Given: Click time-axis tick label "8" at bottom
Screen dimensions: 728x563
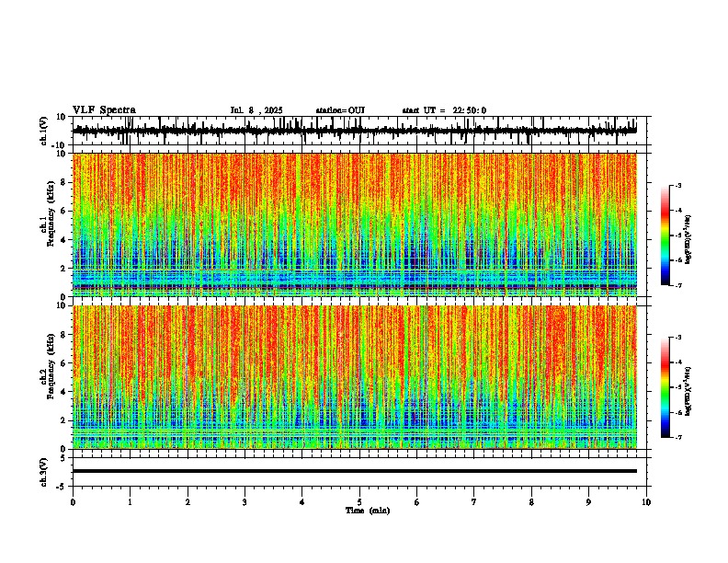Looking at the screenshot, I should coord(531,502).
